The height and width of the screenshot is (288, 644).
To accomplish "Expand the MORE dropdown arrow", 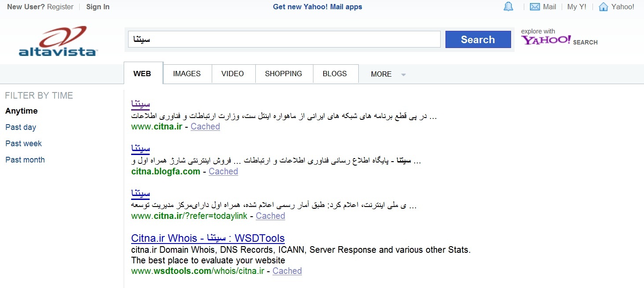I will click(x=403, y=74).
